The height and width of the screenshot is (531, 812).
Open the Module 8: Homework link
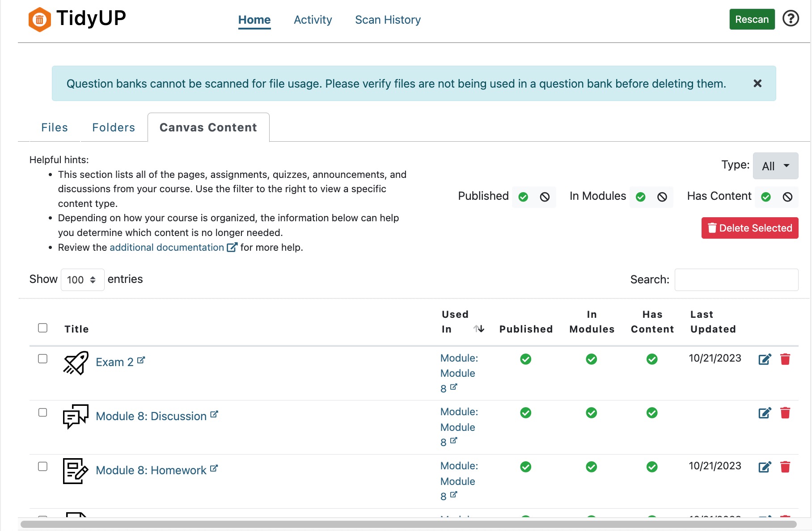[156, 470]
